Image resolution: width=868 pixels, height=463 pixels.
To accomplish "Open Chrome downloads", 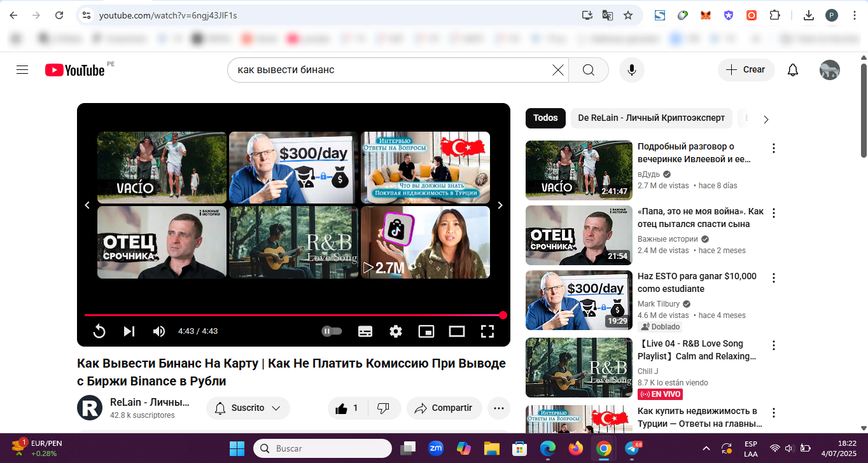I will pyautogui.click(x=809, y=15).
